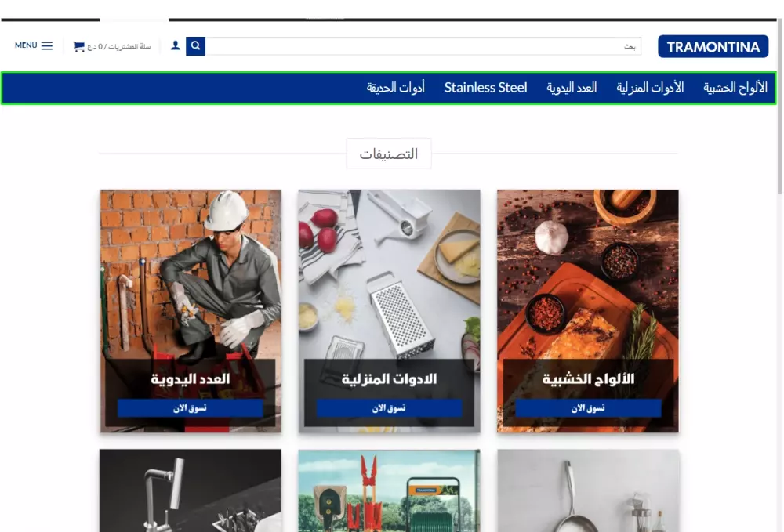The width and height of the screenshot is (784, 532).
Task: Open the cheese grater category image
Action: [x=389, y=274]
